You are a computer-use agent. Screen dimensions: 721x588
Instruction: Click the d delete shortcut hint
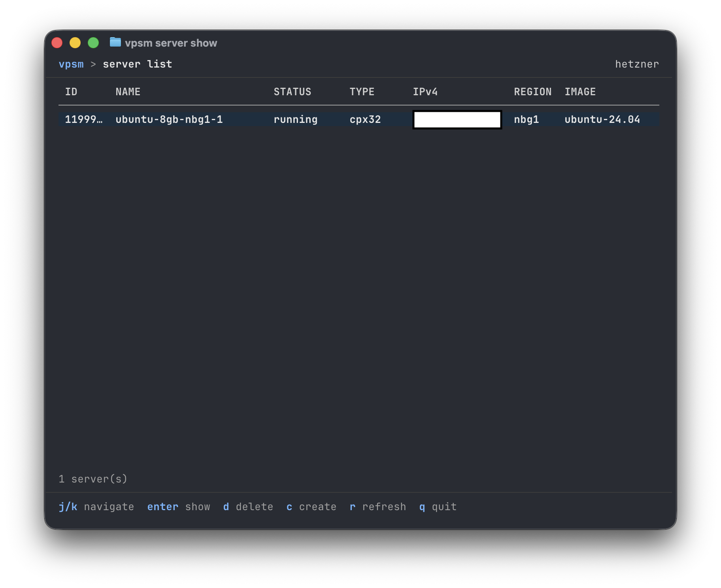point(248,507)
